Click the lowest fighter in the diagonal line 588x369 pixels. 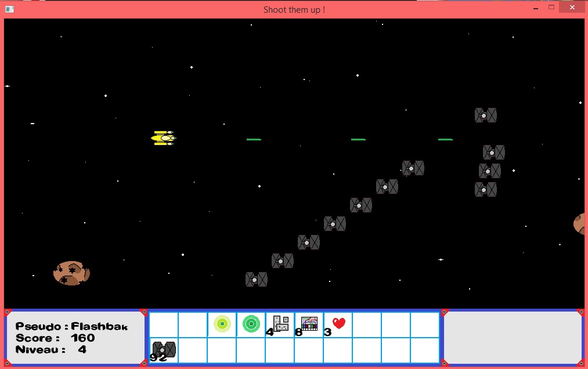tap(257, 280)
